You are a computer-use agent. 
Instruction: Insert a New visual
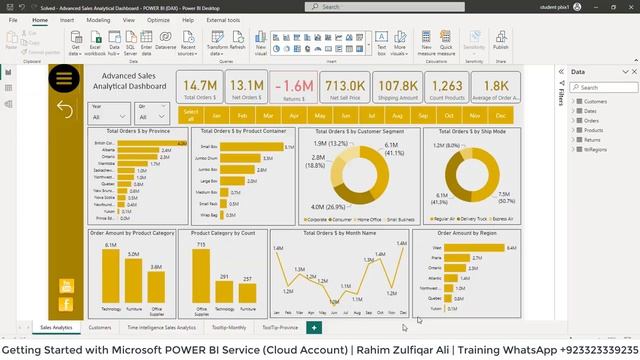pyautogui.click(x=260, y=42)
